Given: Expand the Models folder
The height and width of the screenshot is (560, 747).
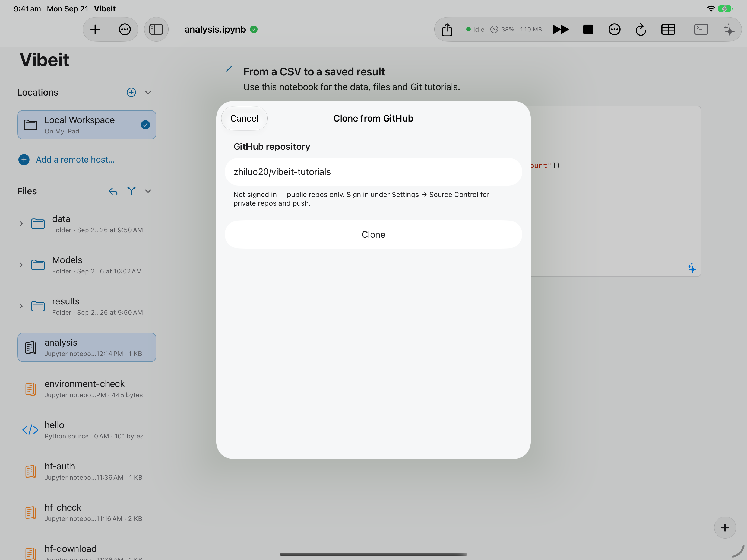Looking at the screenshot, I should click(21, 265).
